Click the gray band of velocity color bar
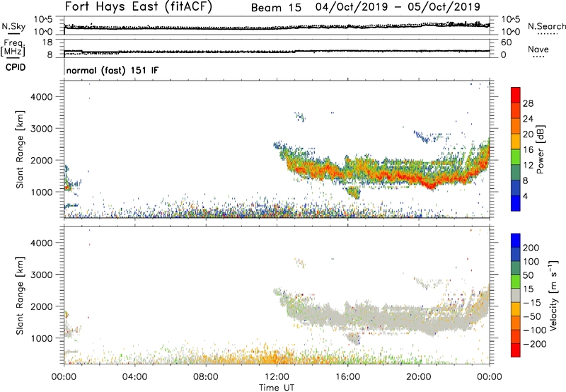 click(x=516, y=296)
